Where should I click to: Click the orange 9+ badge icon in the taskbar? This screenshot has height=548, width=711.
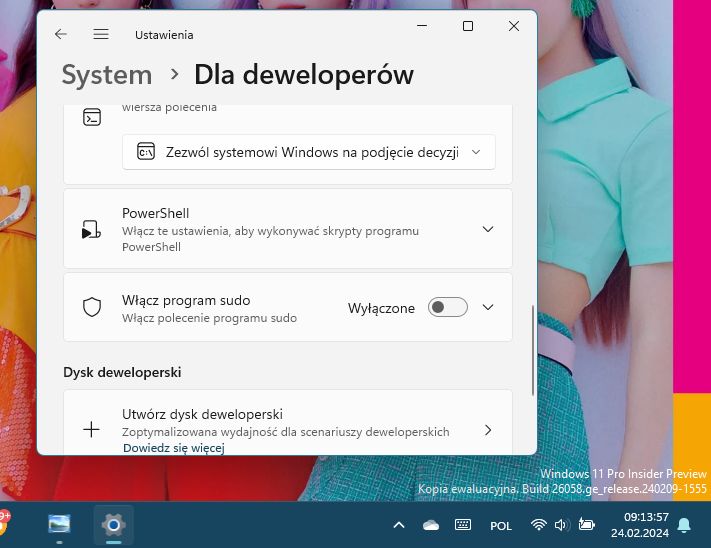[4, 521]
